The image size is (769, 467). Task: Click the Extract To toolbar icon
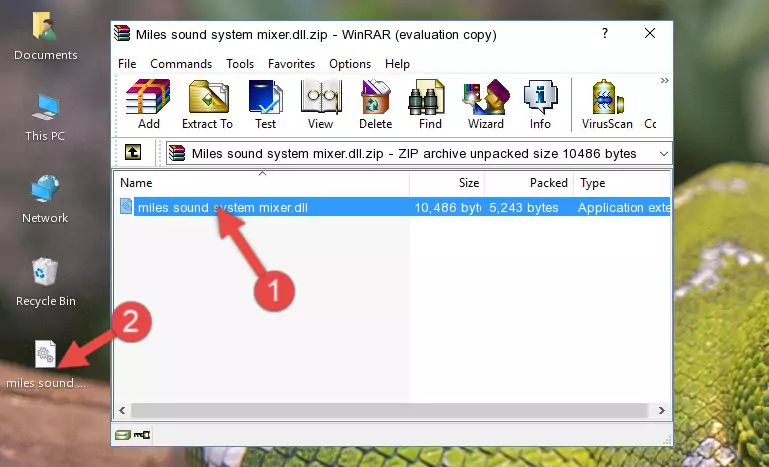pyautogui.click(x=207, y=104)
